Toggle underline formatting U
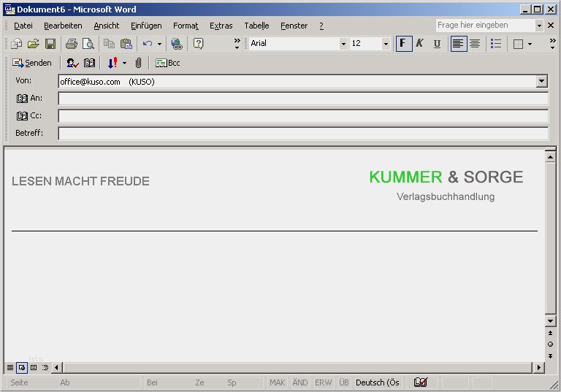Screen dimensions: 561x392 tap(437, 44)
